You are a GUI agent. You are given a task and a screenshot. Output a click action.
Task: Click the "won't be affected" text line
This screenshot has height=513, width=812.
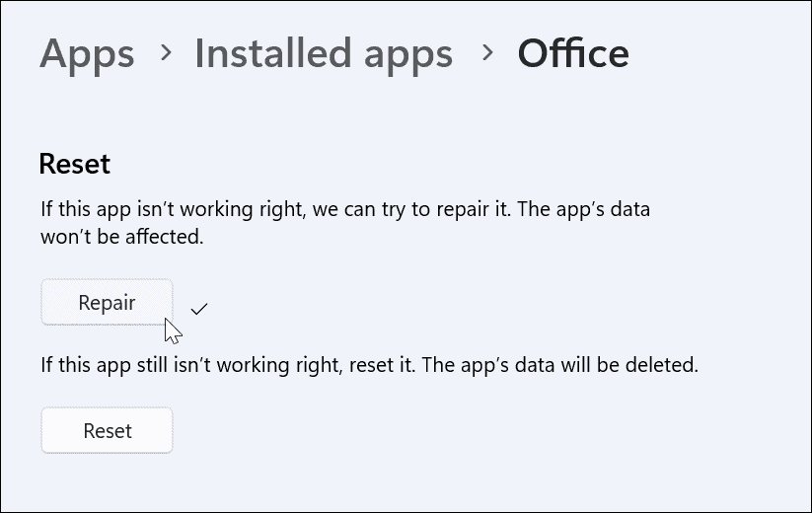tap(121, 237)
